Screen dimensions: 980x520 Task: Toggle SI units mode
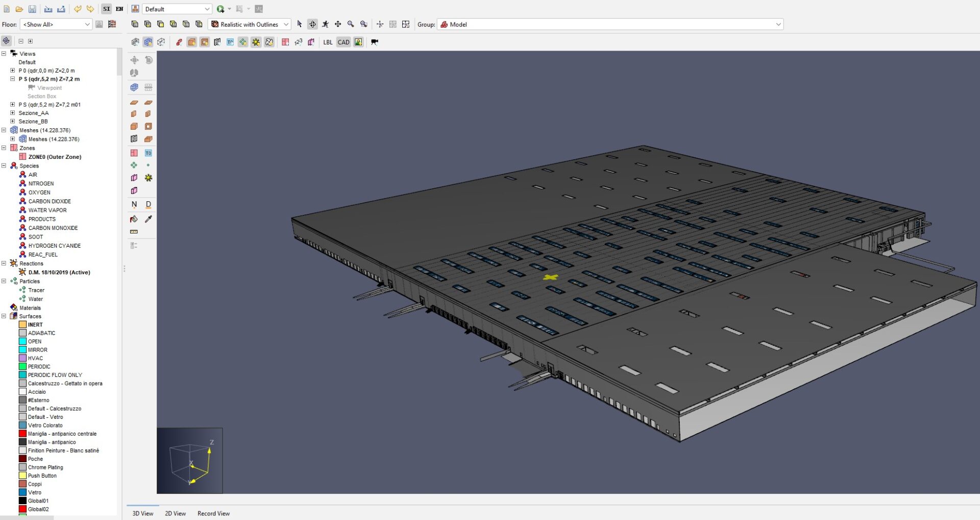point(106,9)
